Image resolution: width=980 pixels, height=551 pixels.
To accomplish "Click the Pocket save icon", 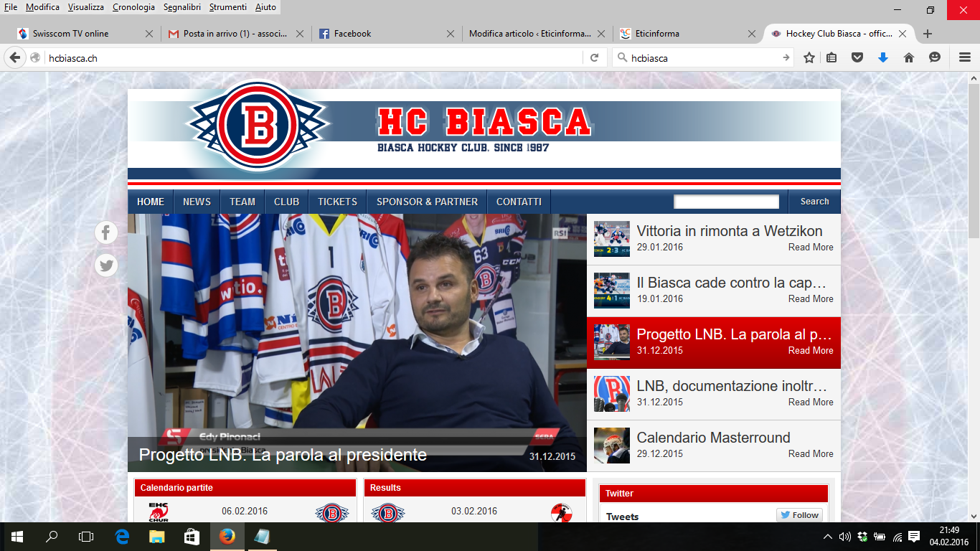I will tap(857, 58).
